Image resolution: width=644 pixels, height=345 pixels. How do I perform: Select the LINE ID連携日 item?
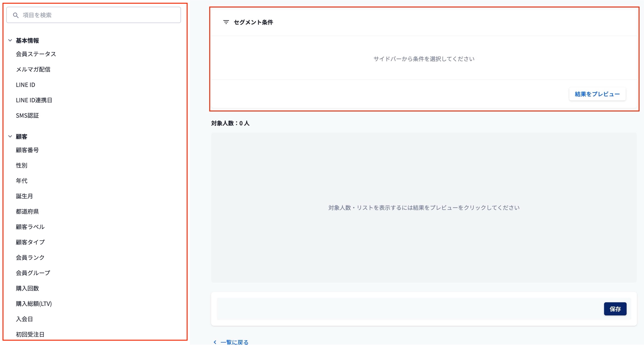34,100
